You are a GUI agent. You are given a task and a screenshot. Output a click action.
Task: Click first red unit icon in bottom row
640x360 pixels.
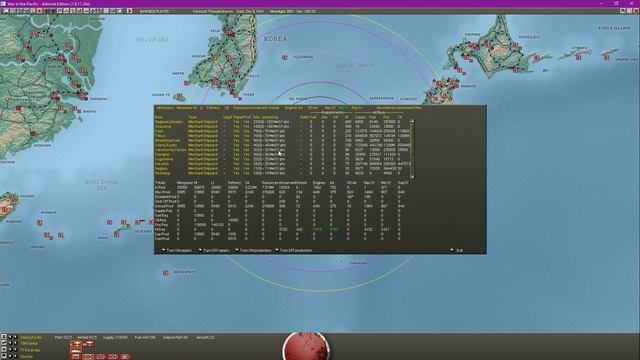[x=76, y=357]
